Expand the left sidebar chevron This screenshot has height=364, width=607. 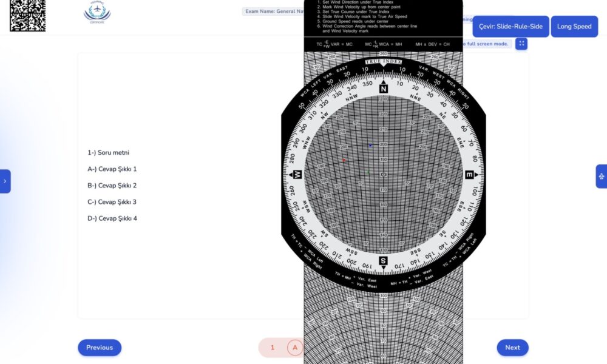point(5,181)
